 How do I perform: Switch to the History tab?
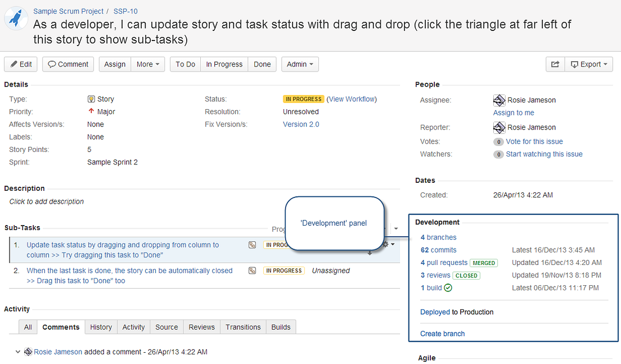[x=101, y=327]
